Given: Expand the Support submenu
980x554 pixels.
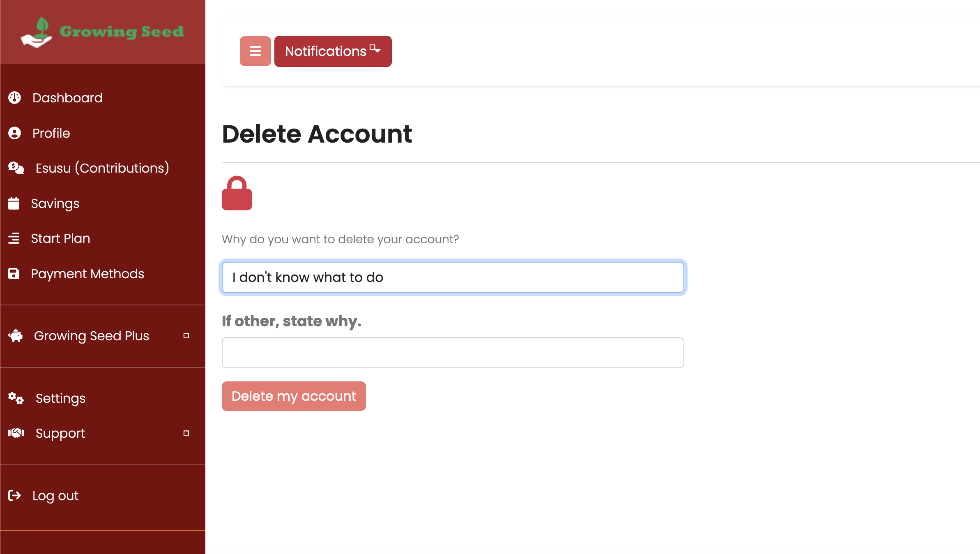Looking at the screenshot, I should (x=186, y=433).
